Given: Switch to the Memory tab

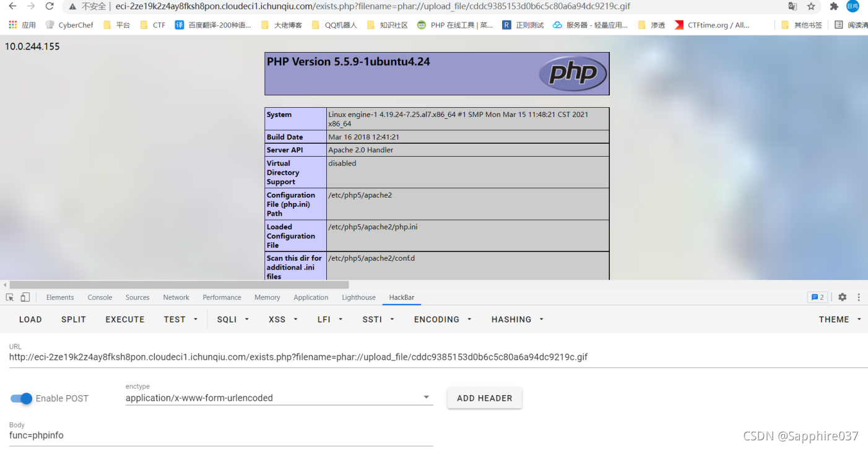Looking at the screenshot, I should [x=267, y=297].
